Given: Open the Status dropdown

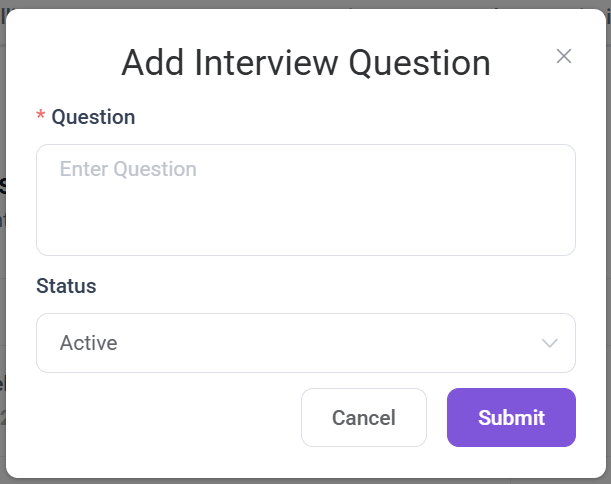Looking at the screenshot, I should coord(305,343).
